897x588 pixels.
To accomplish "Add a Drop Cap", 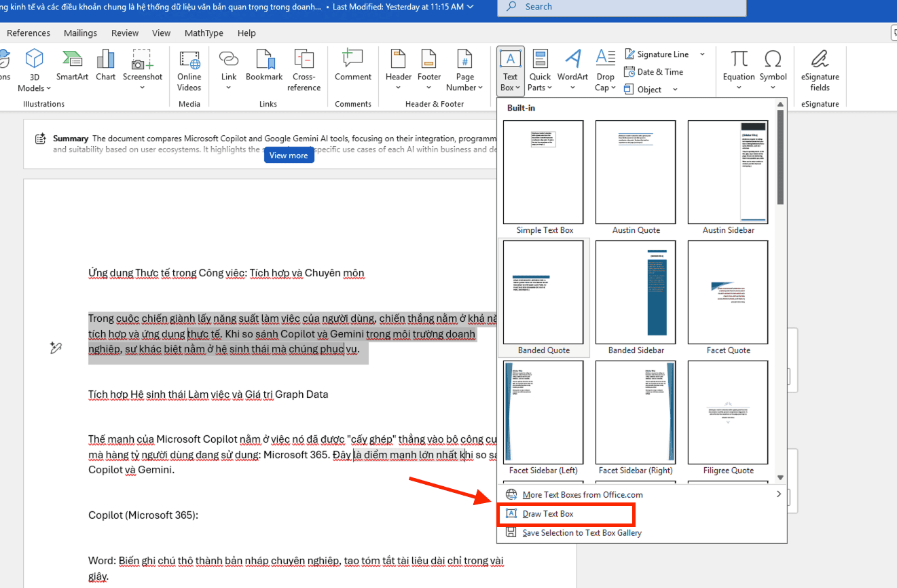I will 605,71.
